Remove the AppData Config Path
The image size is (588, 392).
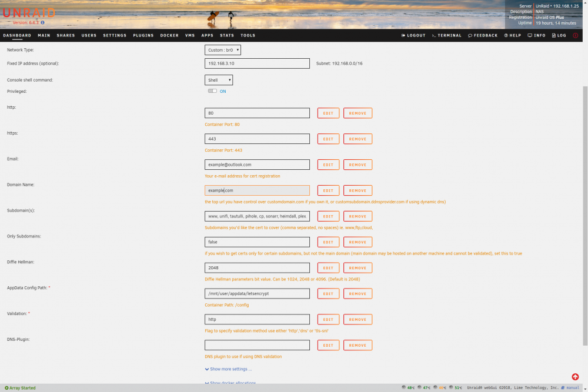358,294
